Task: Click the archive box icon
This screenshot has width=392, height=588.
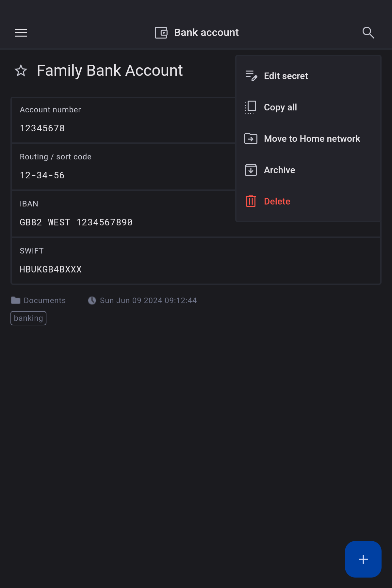Action: pos(251,170)
